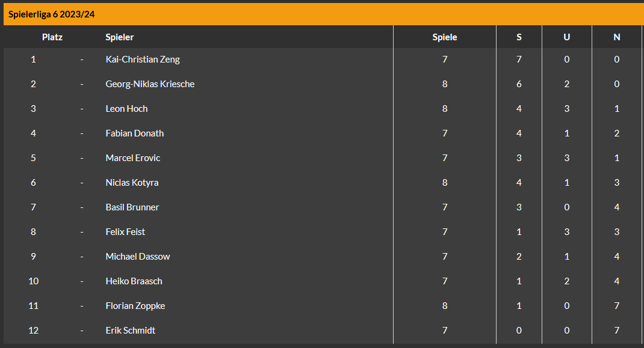This screenshot has width=644, height=348.
Task: Select Michael Dassow
Action: point(138,257)
